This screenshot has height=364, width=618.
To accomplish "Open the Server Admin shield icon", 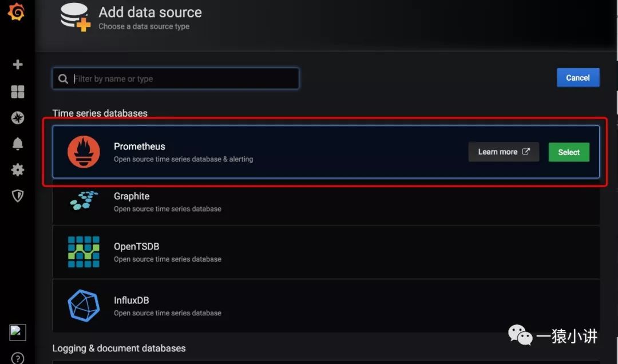I will (x=17, y=196).
